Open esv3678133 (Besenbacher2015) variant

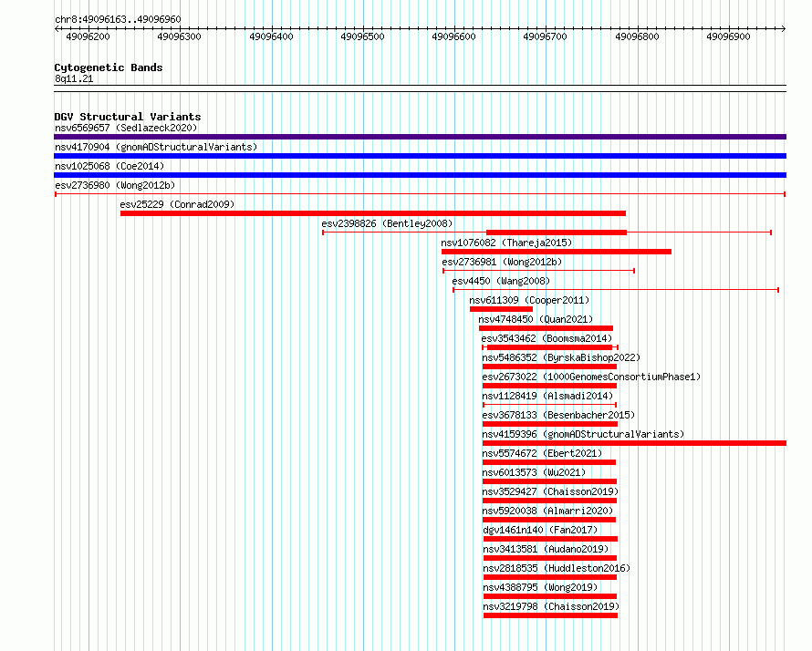click(558, 415)
